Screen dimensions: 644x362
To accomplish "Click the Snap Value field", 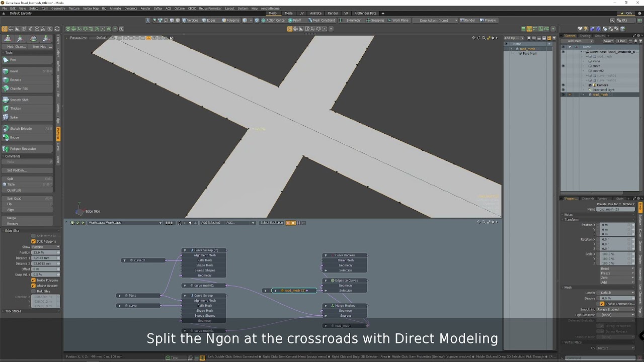I will click(46, 275).
